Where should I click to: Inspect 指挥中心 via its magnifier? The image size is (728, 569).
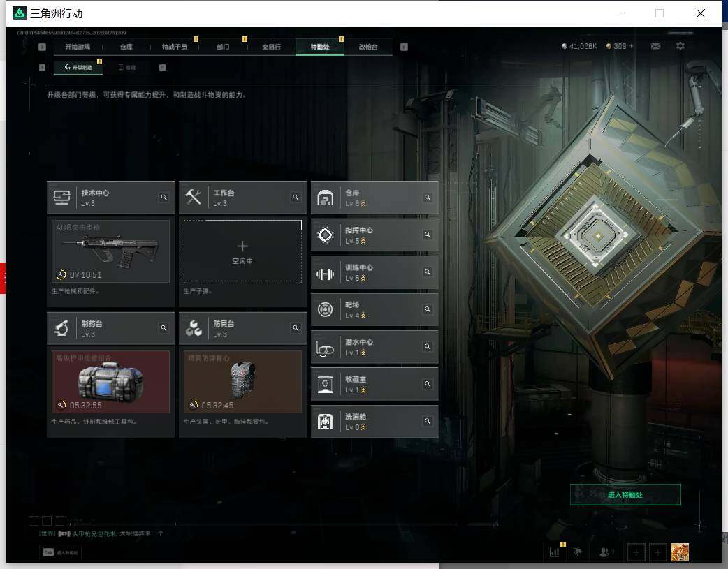(428, 235)
